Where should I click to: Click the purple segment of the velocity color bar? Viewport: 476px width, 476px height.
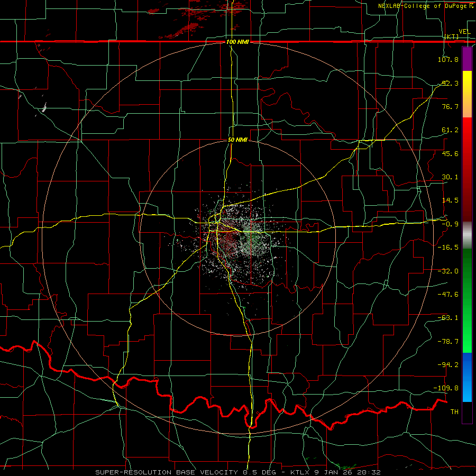(x=467, y=59)
